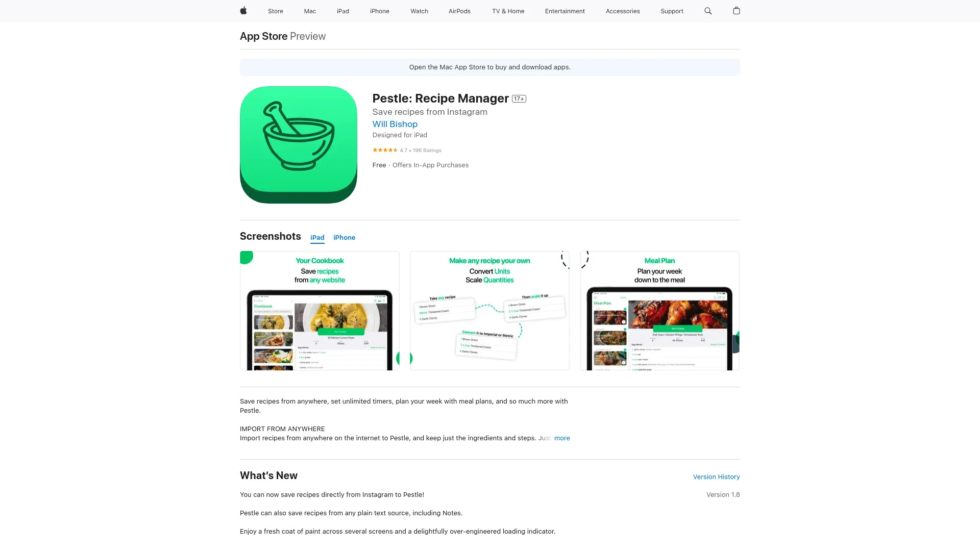The width and height of the screenshot is (980, 551).
Task: Switch to iPhone screenshots tab
Action: pos(344,237)
